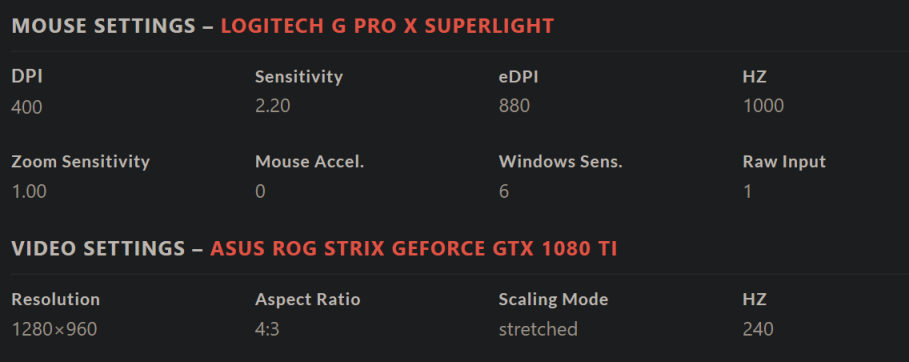Select the Mouse Accel. value 0
The image size is (909, 362).
click(260, 191)
